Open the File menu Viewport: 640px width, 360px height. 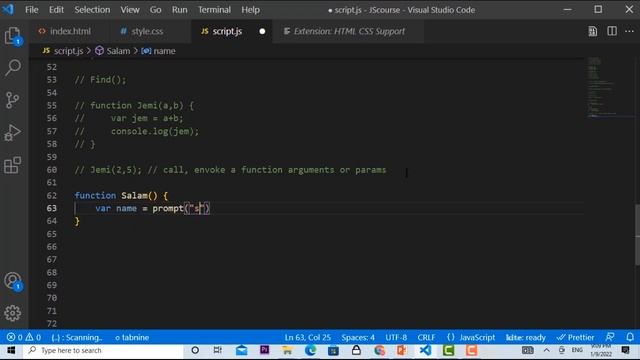31,9
